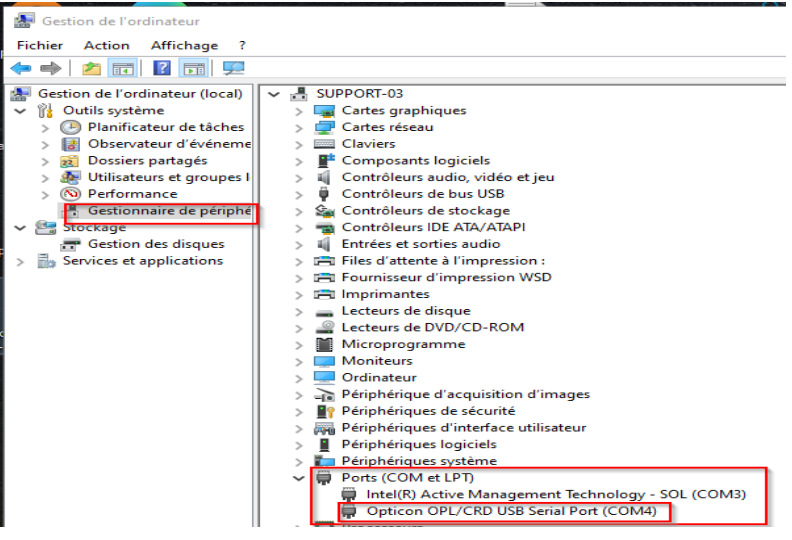Click the Claviers keyboard icon

324,144
